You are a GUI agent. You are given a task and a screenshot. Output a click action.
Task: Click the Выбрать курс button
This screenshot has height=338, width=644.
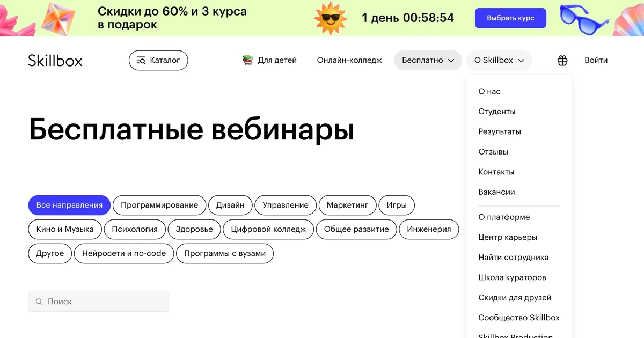510,18
